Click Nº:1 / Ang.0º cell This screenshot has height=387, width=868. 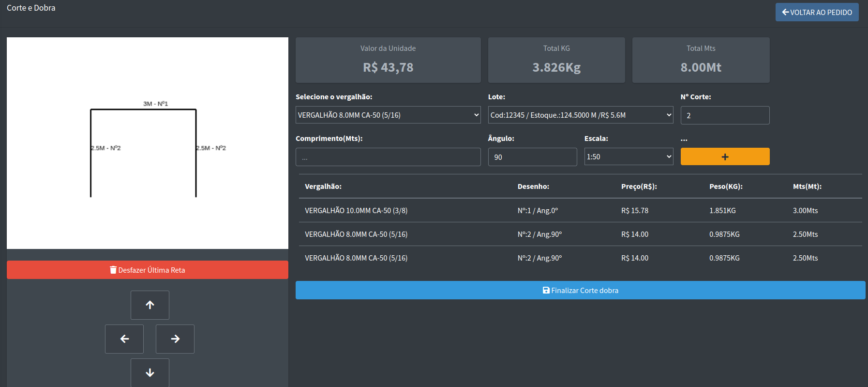pos(538,210)
